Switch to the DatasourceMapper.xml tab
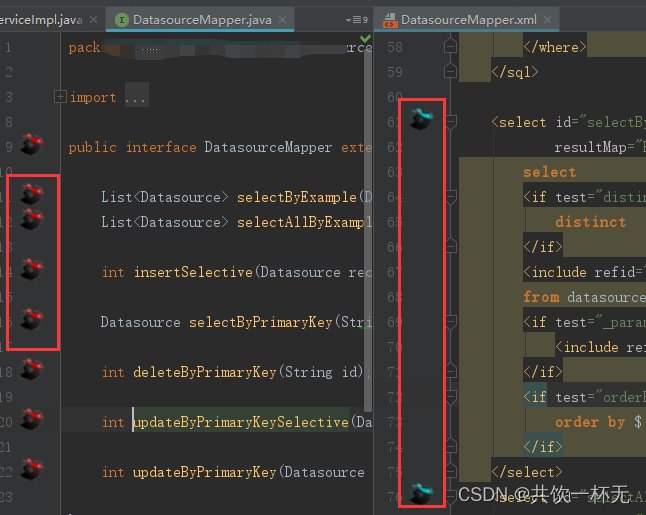Viewport: 646px width, 515px height. [468, 19]
